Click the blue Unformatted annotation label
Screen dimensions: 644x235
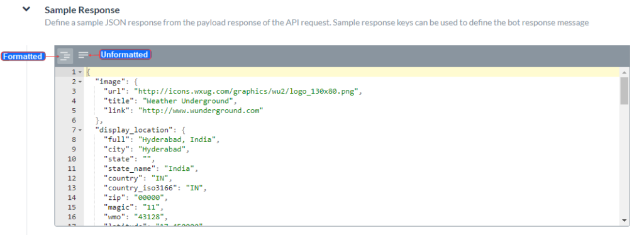(x=125, y=55)
